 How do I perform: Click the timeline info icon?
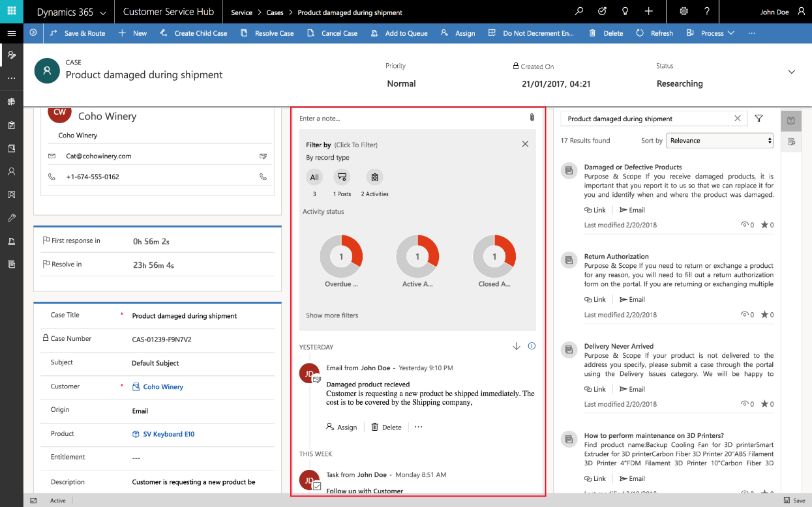click(x=532, y=346)
